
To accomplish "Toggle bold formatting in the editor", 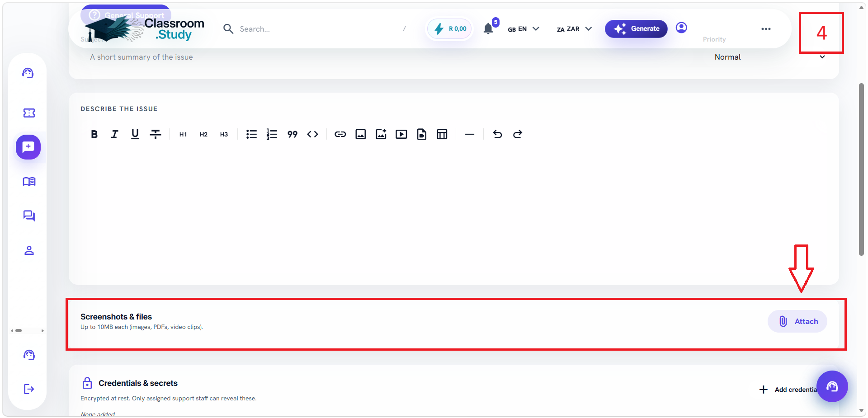I will click(x=94, y=134).
